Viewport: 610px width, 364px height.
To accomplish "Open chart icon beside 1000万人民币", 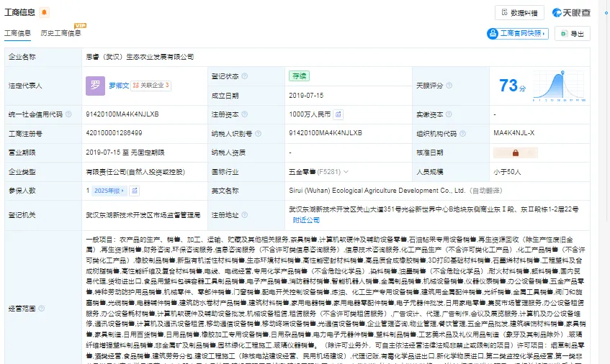I will pyautogui.click(x=338, y=114).
